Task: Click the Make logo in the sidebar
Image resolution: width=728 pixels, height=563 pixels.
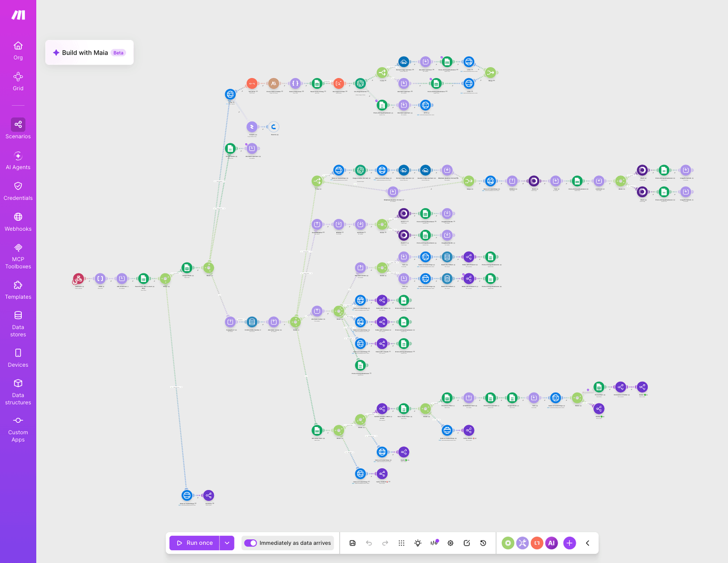Action: (18, 15)
